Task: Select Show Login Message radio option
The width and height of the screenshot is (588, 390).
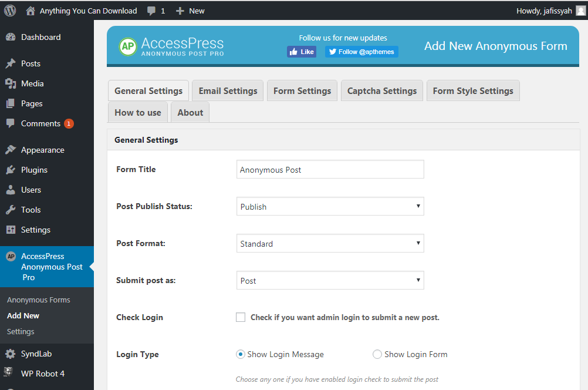Action: (241, 354)
